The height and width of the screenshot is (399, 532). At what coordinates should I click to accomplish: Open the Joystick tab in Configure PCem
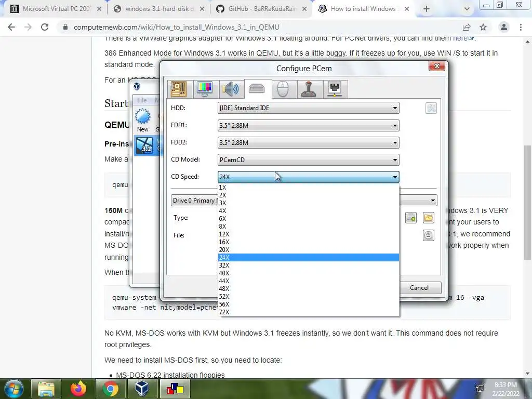click(x=309, y=89)
